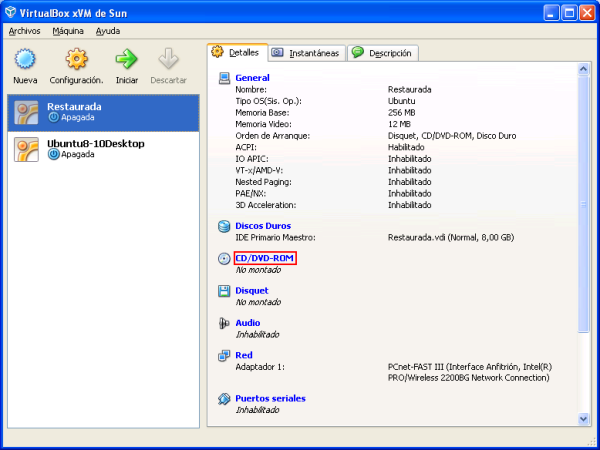Click the network icon beside Red
This screenshot has width=600, height=450.
(x=224, y=355)
